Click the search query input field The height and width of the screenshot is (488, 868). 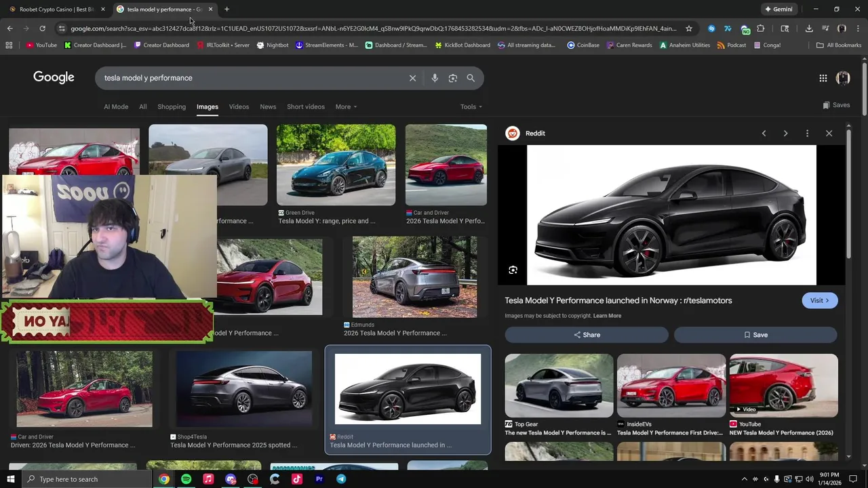coord(251,78)
